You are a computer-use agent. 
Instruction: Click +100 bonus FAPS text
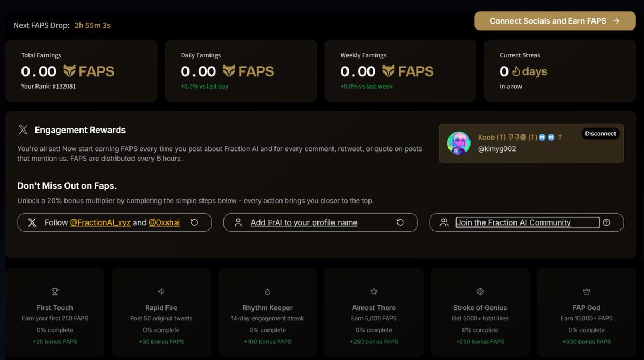tap(268, 342)
